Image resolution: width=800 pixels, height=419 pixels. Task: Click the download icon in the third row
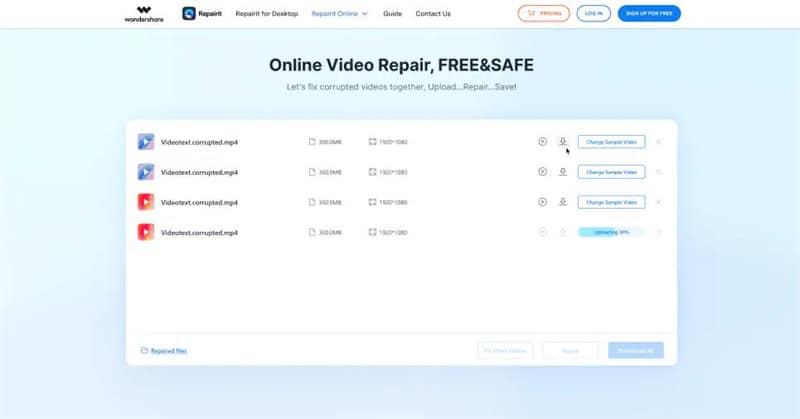563,202
